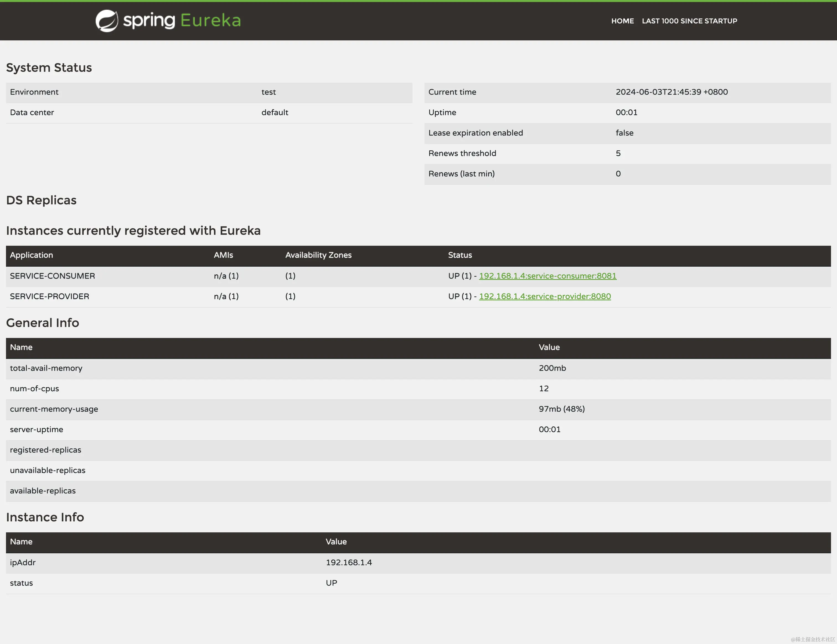
Task: Click the Status column header
Action: (x=460, y=255)
